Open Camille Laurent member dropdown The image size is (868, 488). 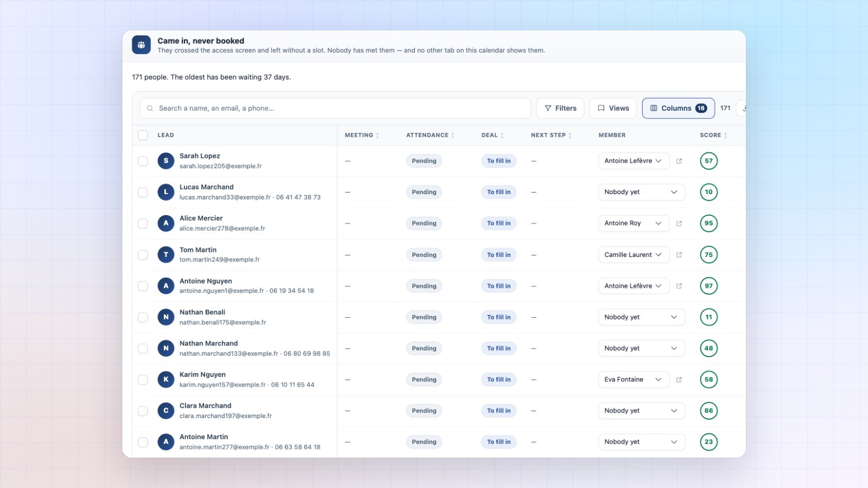pos(634,255)
